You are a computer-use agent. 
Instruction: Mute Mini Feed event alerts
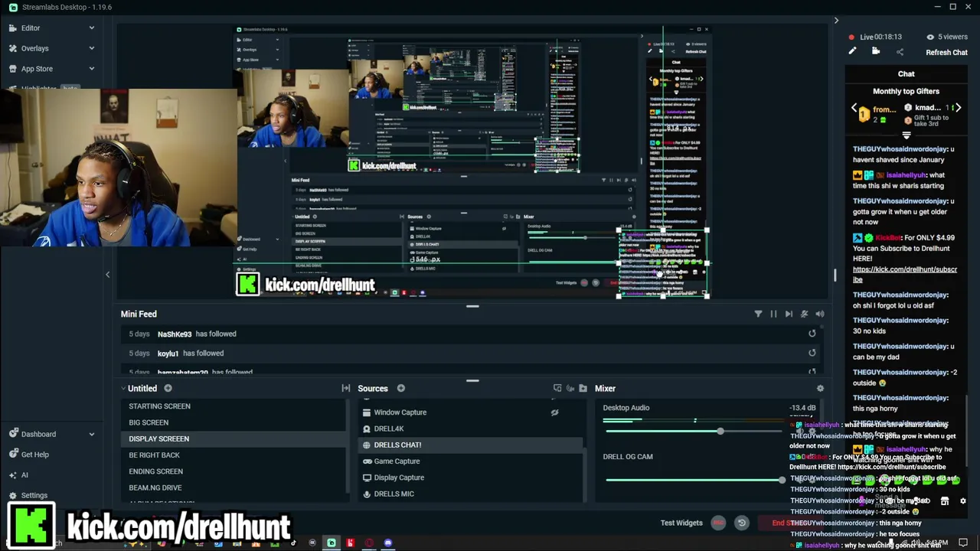click(804, 314)
